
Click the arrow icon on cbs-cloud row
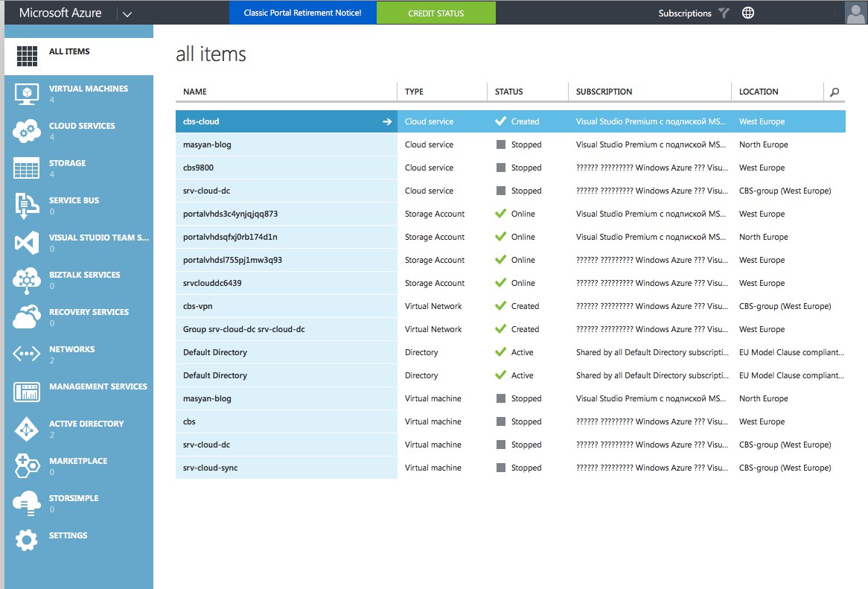pos(387,121)
